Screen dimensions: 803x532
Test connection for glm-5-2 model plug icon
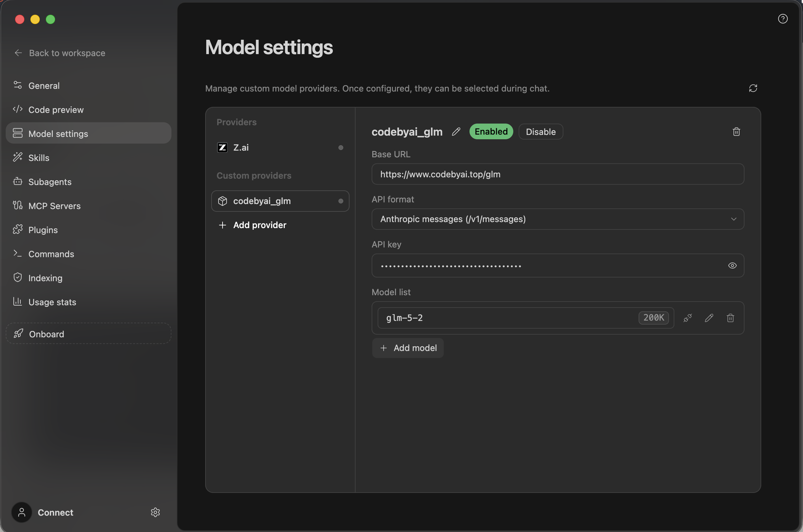coord(687,318)
